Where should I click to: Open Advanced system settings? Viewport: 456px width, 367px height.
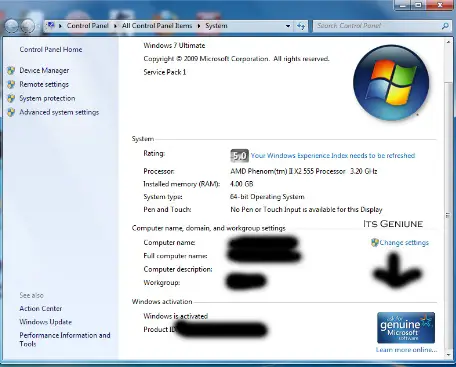point(59,112)
